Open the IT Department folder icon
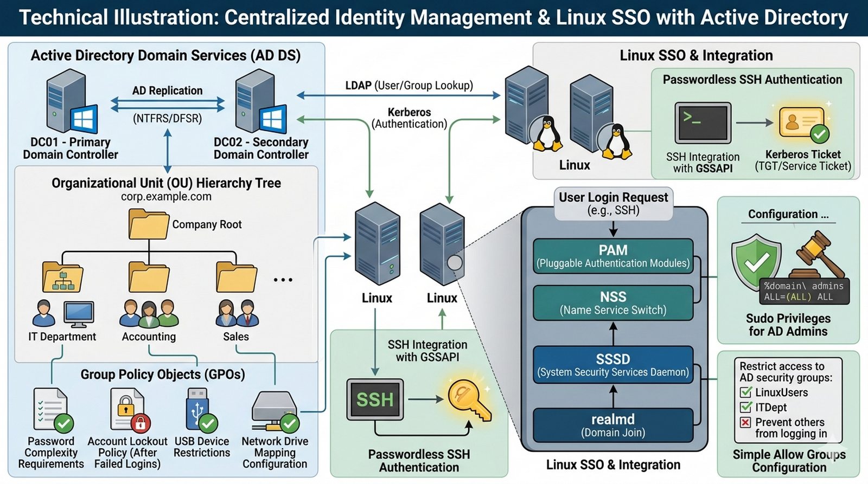 [62, 278]
